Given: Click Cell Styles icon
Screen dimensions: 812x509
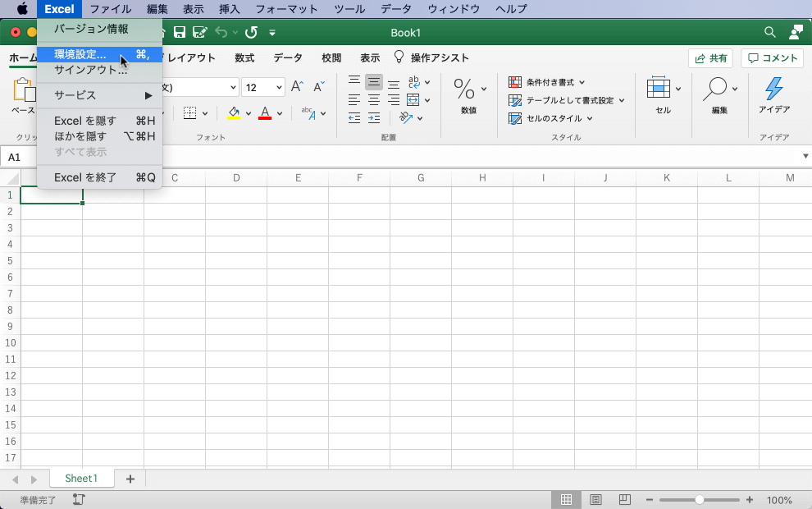Looking at the screenshot, I should (x=515, y=118).
